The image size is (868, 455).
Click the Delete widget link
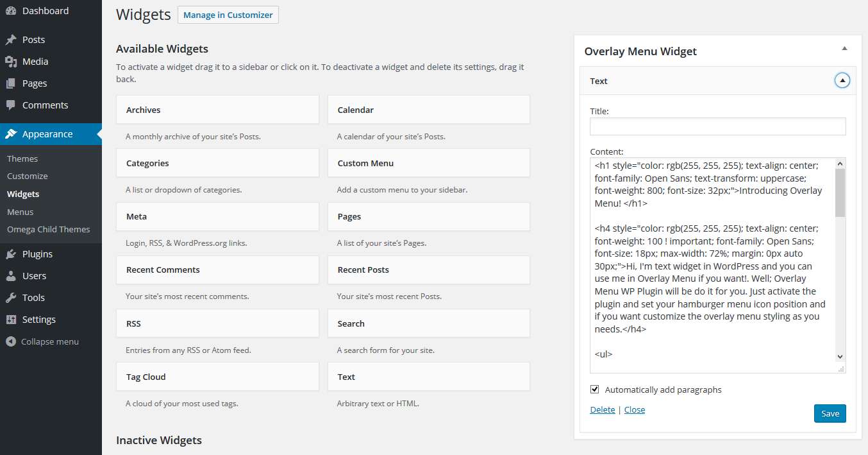point(602,409)
